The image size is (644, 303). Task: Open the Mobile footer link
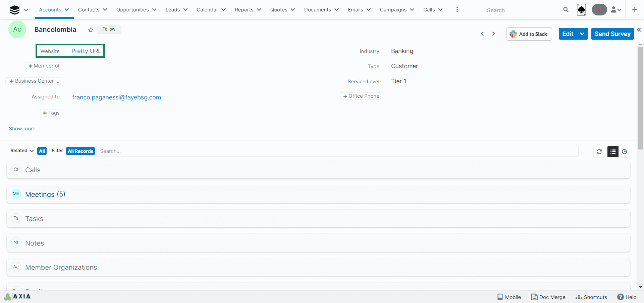[509, 297]
